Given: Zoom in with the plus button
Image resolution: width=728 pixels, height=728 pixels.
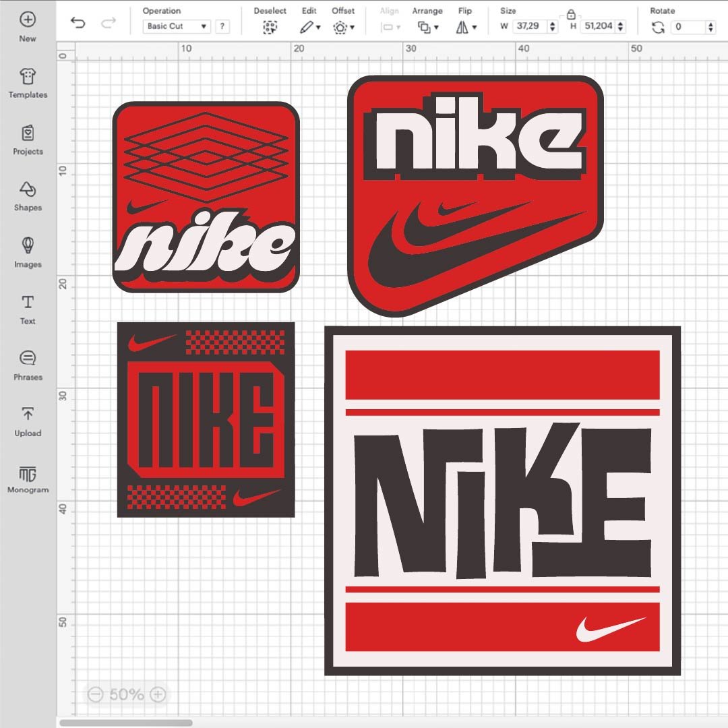Looking at the screenshot, I should pyautogui.click(x=158, y=694).
